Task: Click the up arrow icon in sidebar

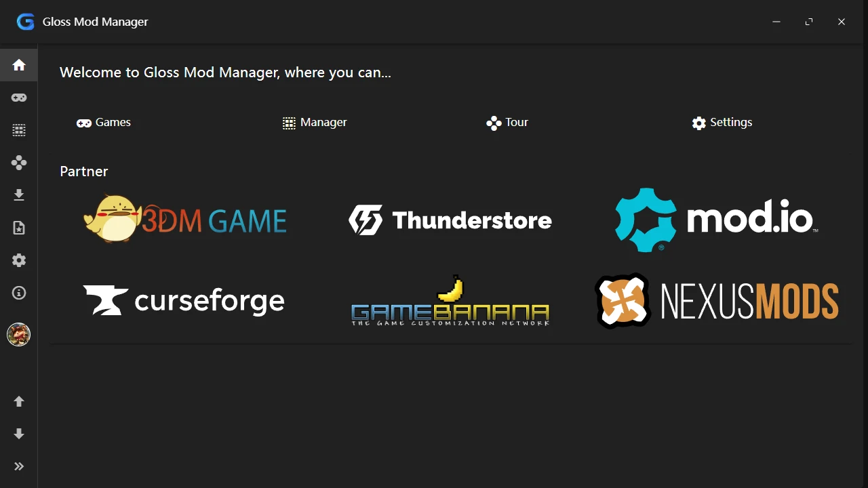Action: tap(19, 401)
